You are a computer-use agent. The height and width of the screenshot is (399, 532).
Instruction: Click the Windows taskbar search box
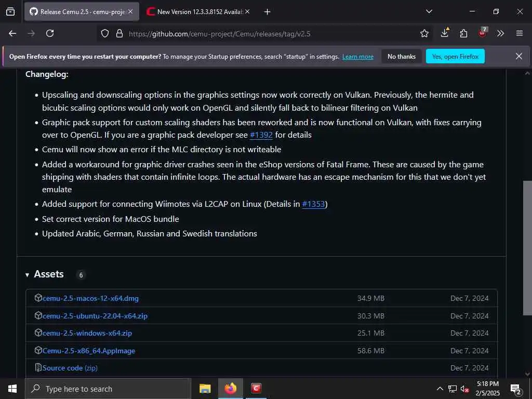pyautogui.click(x=108, y=389)
